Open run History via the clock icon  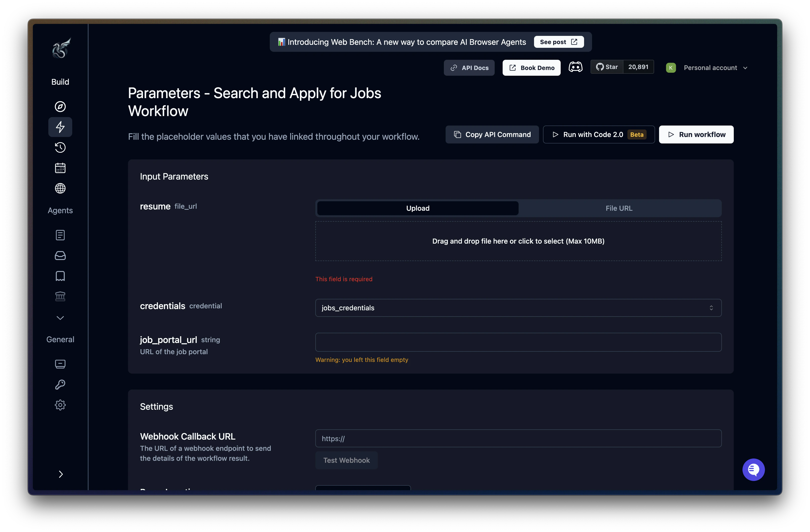pos(60,147)
